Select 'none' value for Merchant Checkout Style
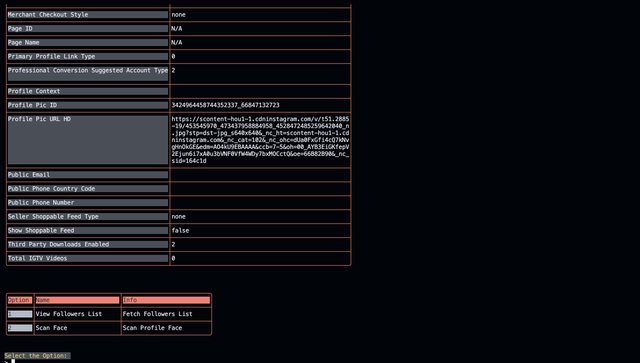The image size is (640, 363). coord(178,15)
